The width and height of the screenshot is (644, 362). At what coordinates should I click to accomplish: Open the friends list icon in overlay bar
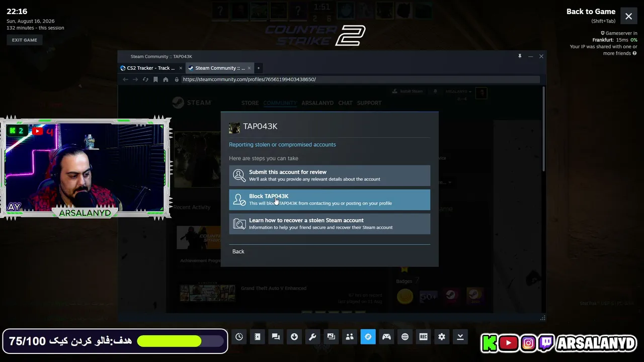coord(350,337)
